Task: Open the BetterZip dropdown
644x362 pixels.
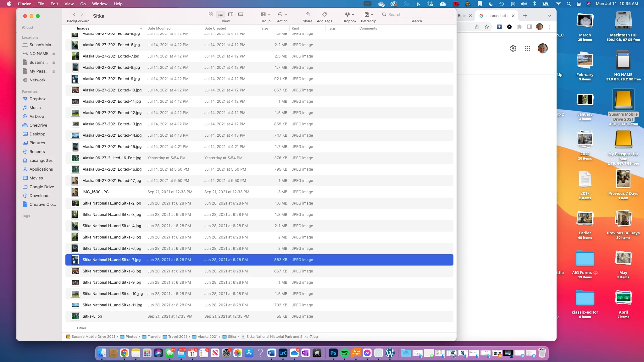Action: coord(369,14)
